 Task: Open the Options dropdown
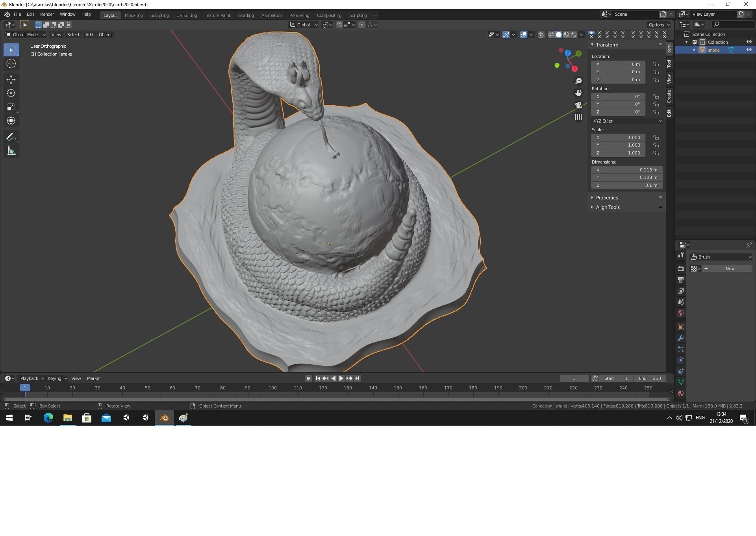659,25
